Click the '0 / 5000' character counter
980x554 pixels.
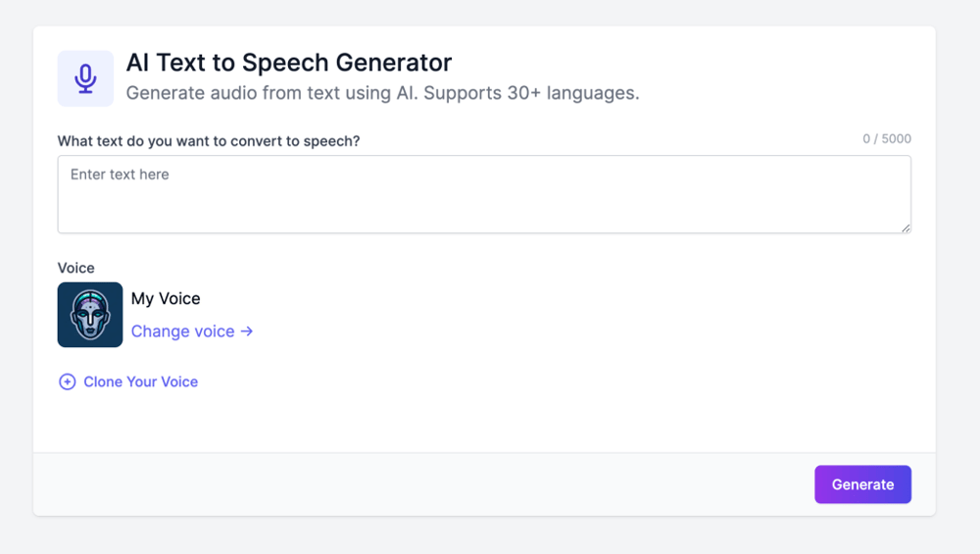(x=887, y=139)
